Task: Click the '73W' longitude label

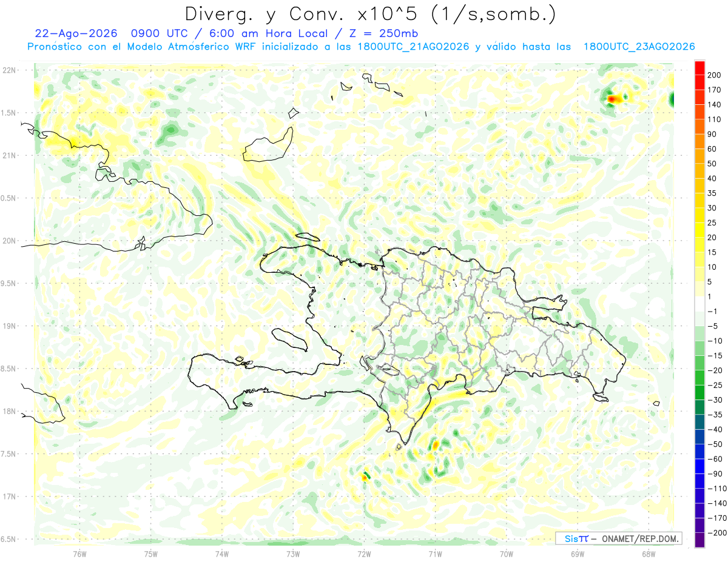Action: [x=293, y=553]
